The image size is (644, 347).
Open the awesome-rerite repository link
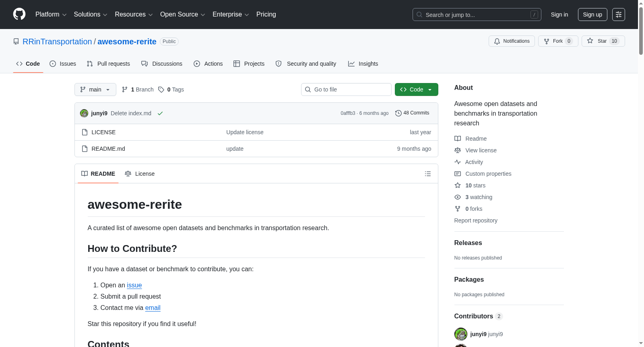click(x=127, y=42)
